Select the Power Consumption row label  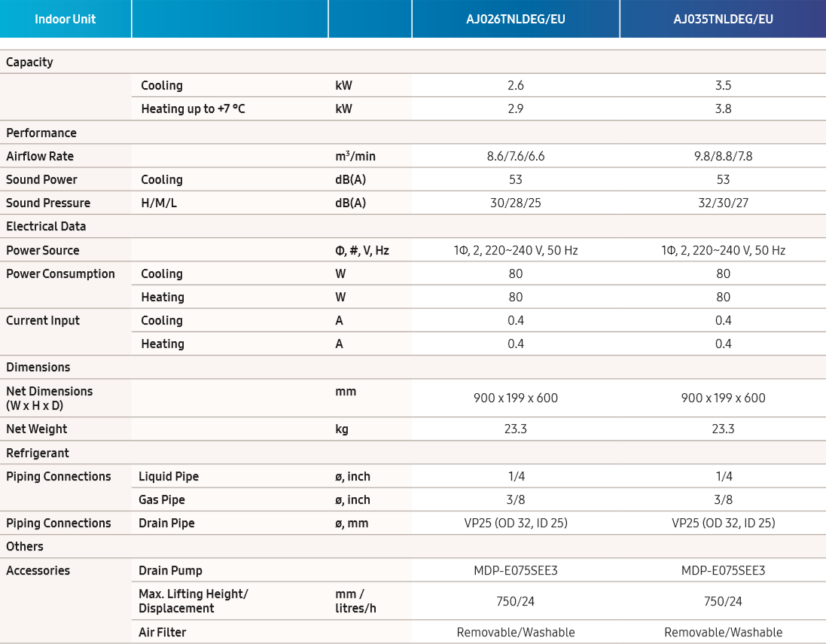[x=60, y=274]
